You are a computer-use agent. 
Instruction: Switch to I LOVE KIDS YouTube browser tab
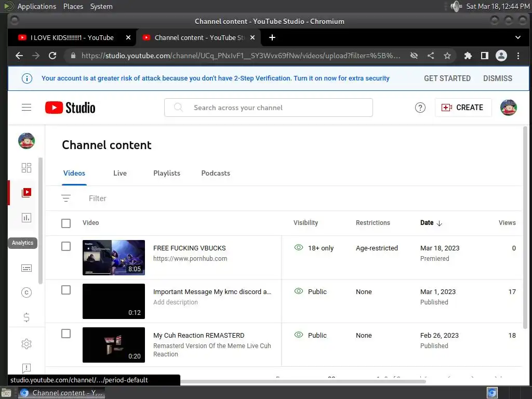[x=72, y=37]
